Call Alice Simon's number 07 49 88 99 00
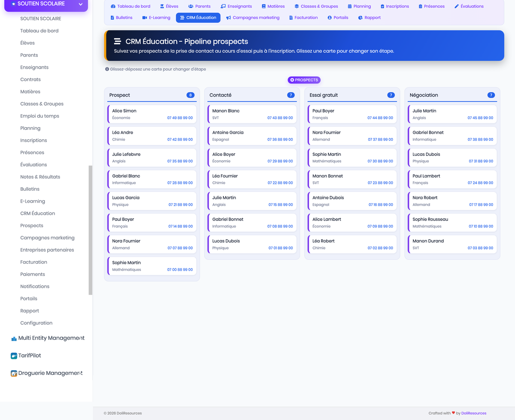The height and width of the screenshot is (420, 515). click(x=180, y=118)
